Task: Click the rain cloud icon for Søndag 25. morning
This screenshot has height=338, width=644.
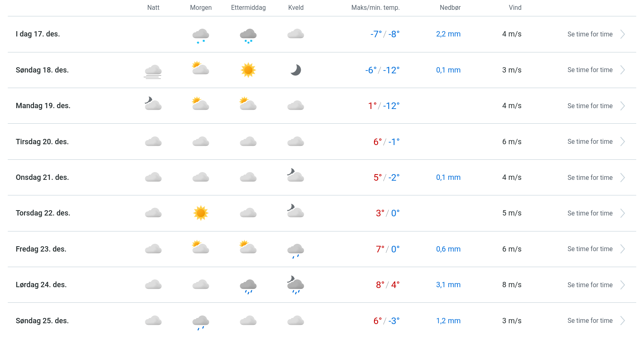Action: pos(200,322)
